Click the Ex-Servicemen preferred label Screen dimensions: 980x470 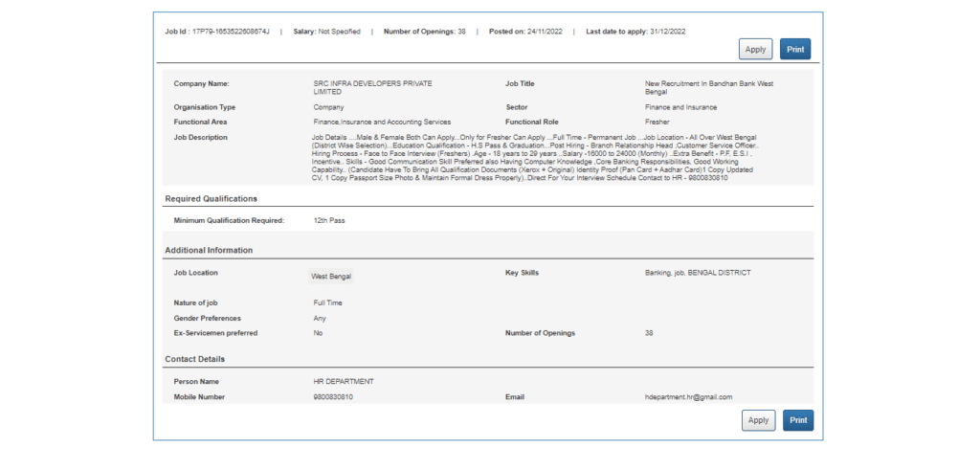[x=215, y=333]
